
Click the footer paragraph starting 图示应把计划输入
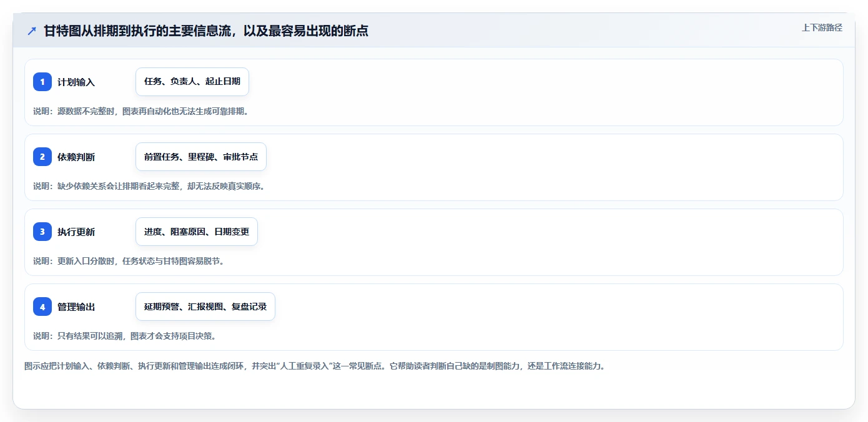[314, 366]
